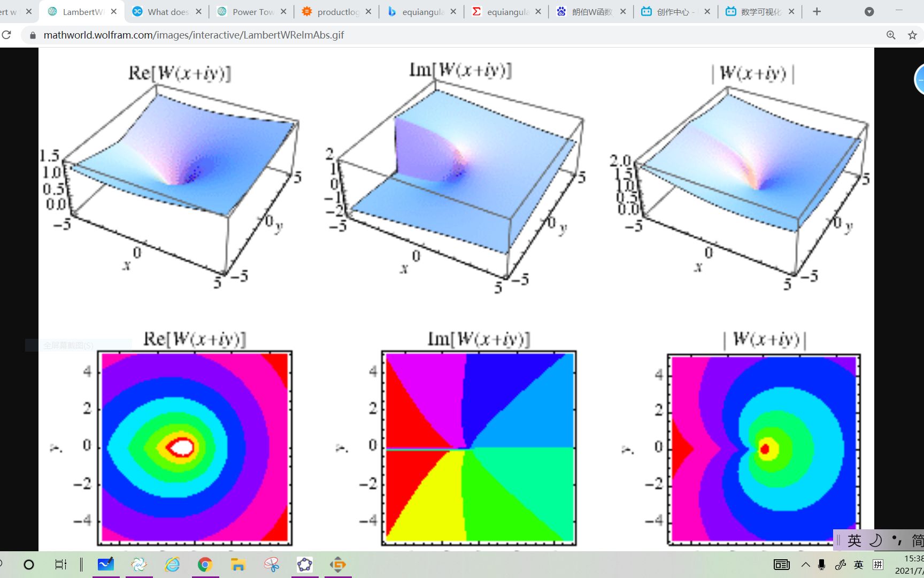The width and height of the screenshot is (924, 578).
Task: Close the productlog tab
Action: (x=368, y=11)
